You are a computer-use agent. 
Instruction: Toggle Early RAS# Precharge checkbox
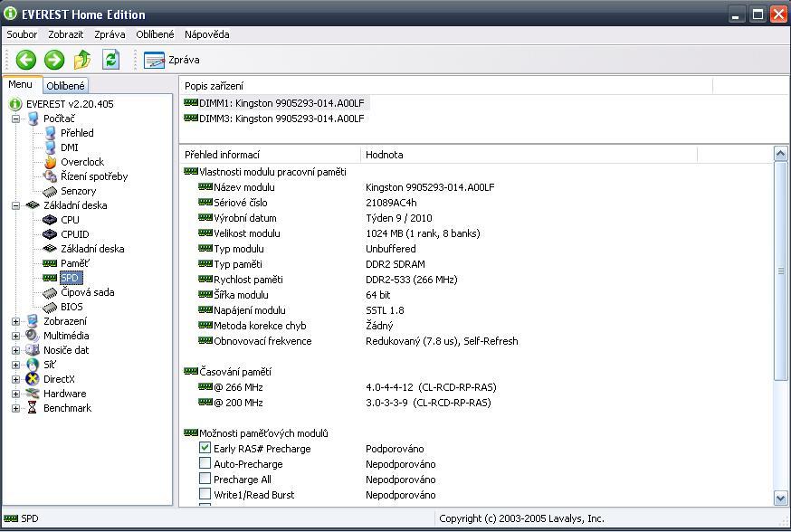pyautogui.click(x=205, y=448)
